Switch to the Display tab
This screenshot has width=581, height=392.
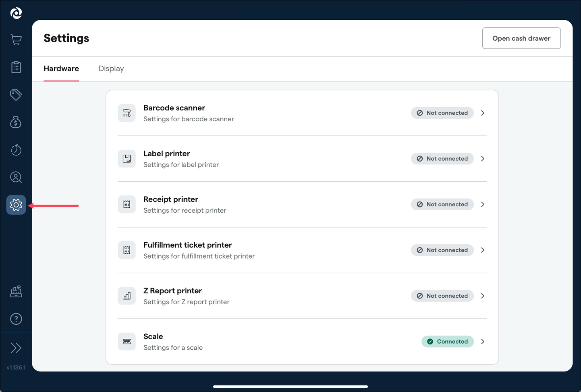(111, 68)
